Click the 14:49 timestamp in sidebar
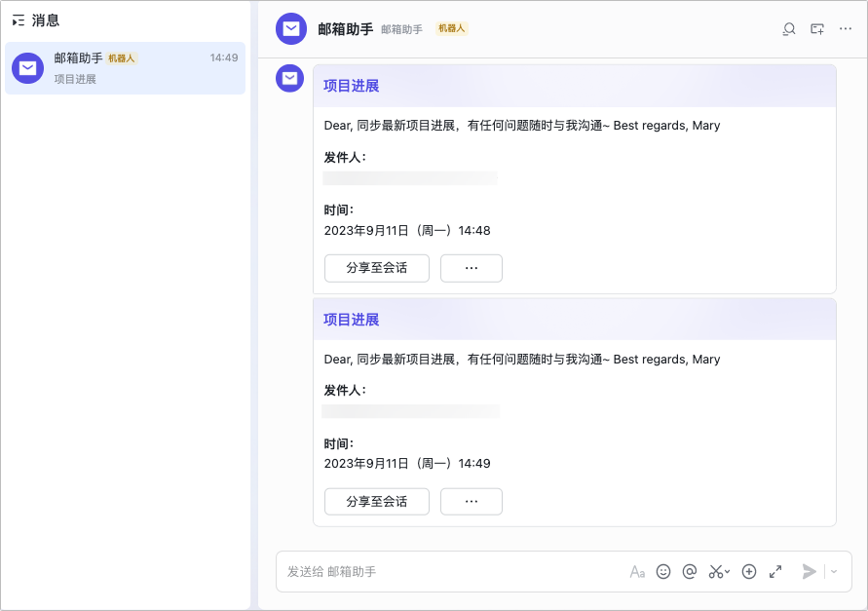The image size is (868, 611). pyautogui.click(x=224, y=58)
